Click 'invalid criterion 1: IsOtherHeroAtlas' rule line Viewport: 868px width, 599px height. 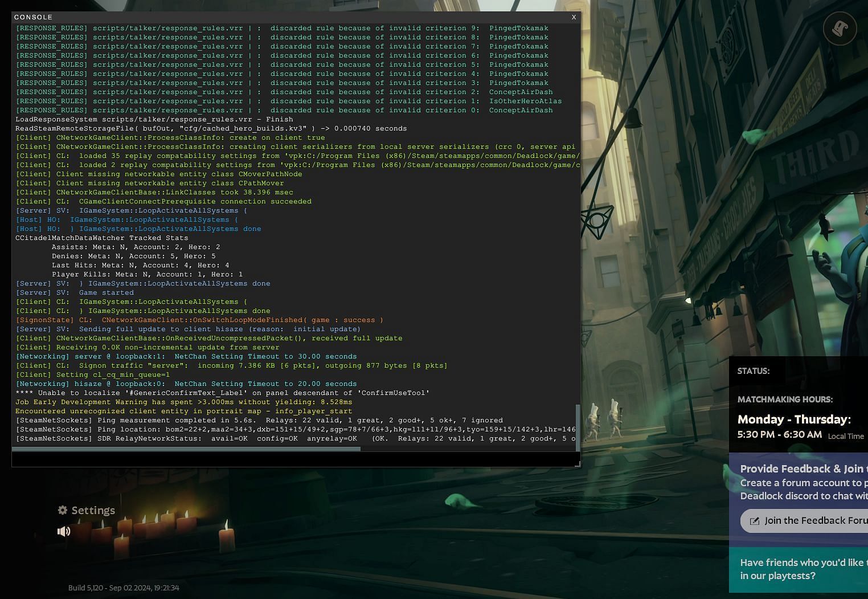pyautogui.click(x=288, y=101)
